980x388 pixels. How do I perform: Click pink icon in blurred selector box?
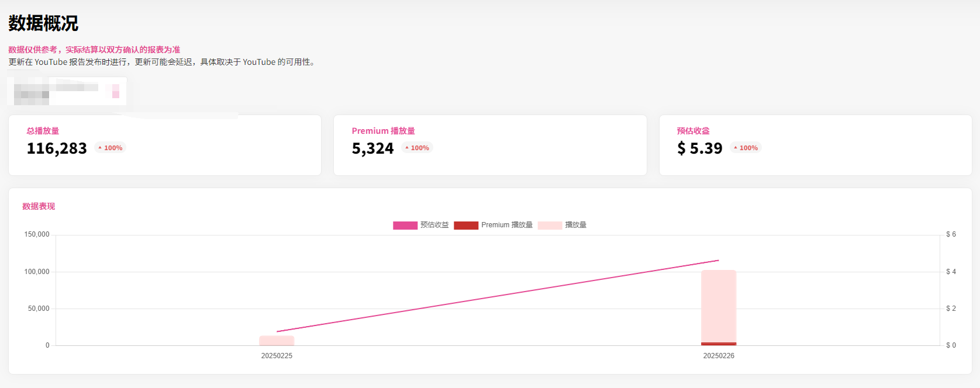[x=115, y=91]
